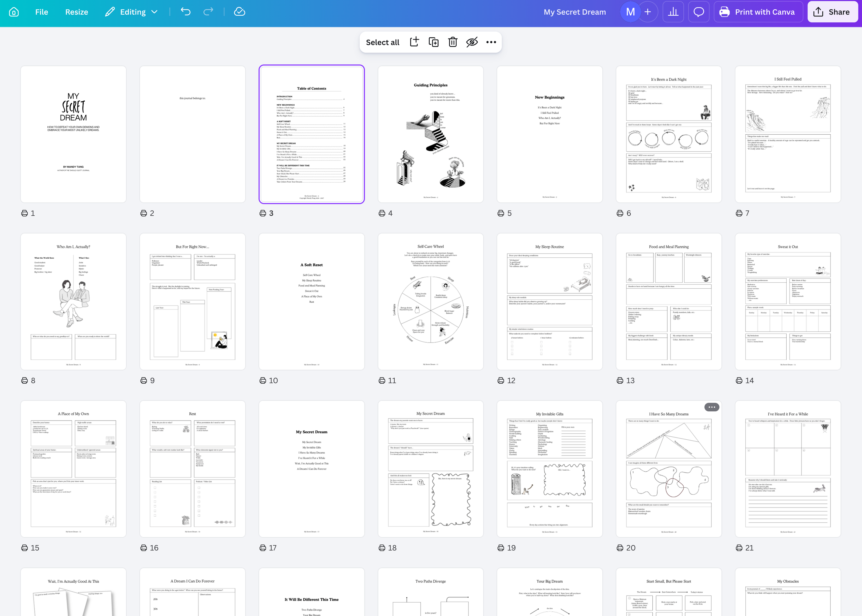This screenshot has height=616, width=862.
Task: Click the trash Delete page icon
Action: (x=453, y=42)
